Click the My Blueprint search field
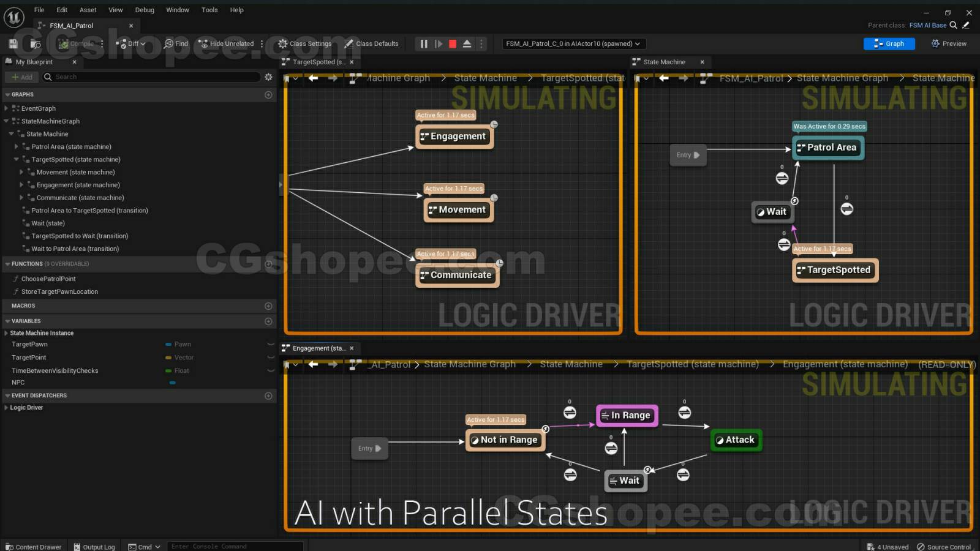 click(x=151, y=77)
